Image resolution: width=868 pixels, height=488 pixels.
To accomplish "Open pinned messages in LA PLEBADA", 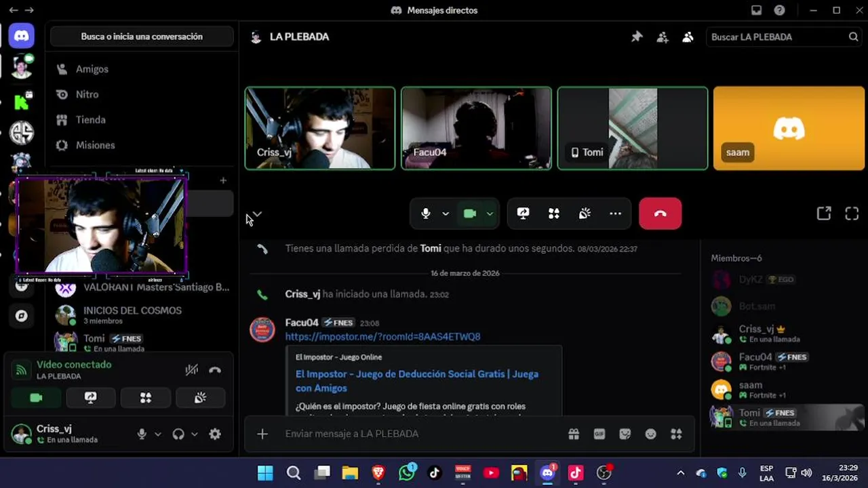I will pos(637,37).
